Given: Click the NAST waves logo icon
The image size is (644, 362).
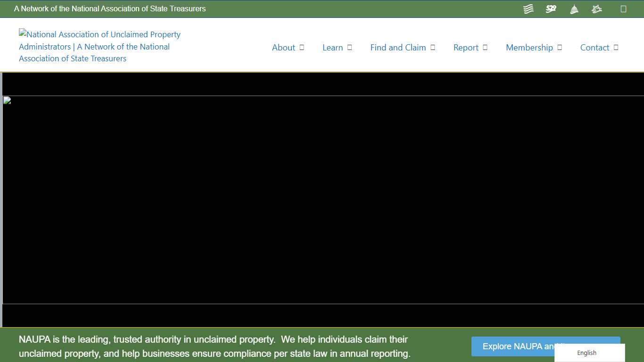Looking at the screenshot, I should click(528, 8).
